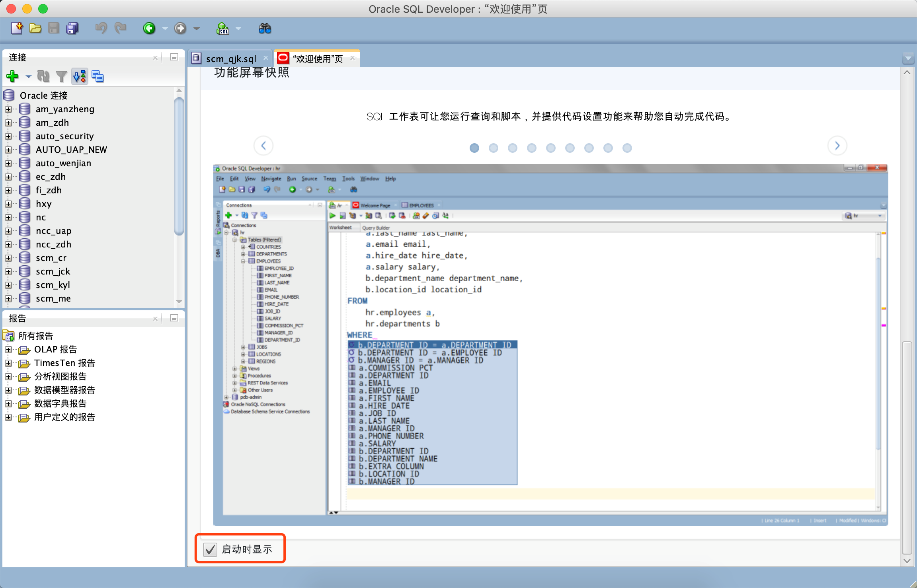Screen dimensions: 917x588
Task: Expand the am_zdh connection node
Action: click(x=8, y=123)
